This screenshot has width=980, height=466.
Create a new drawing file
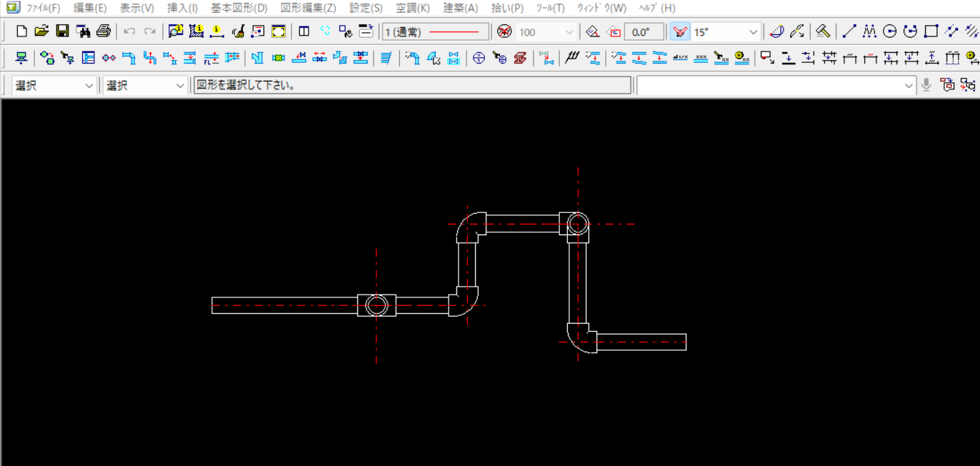click(21, 31)
